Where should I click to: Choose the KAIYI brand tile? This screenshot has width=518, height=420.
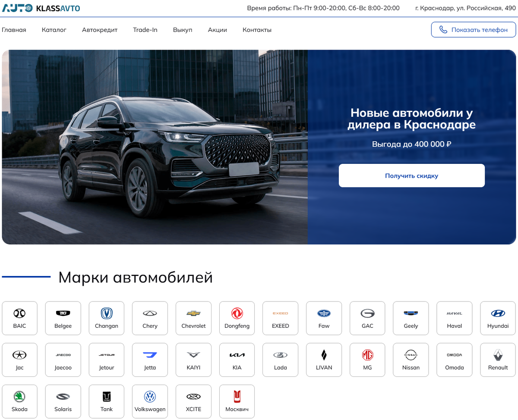point(193,360)
